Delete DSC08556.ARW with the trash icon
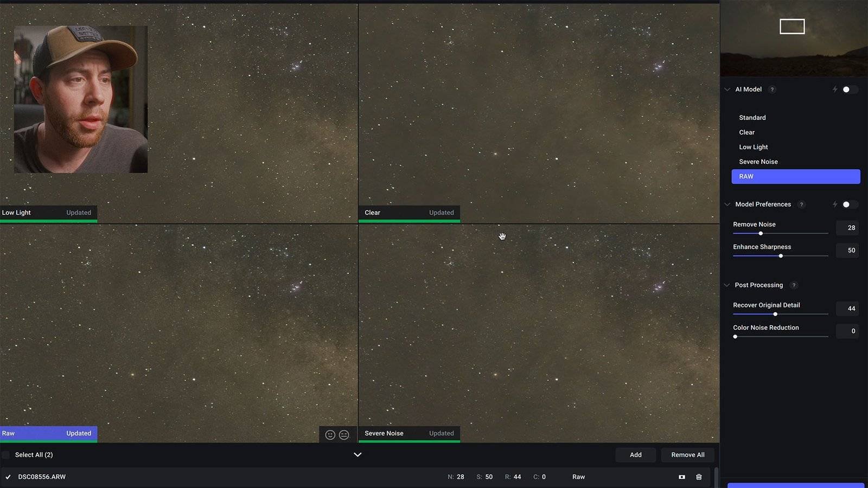 click(x=699, y=477)
